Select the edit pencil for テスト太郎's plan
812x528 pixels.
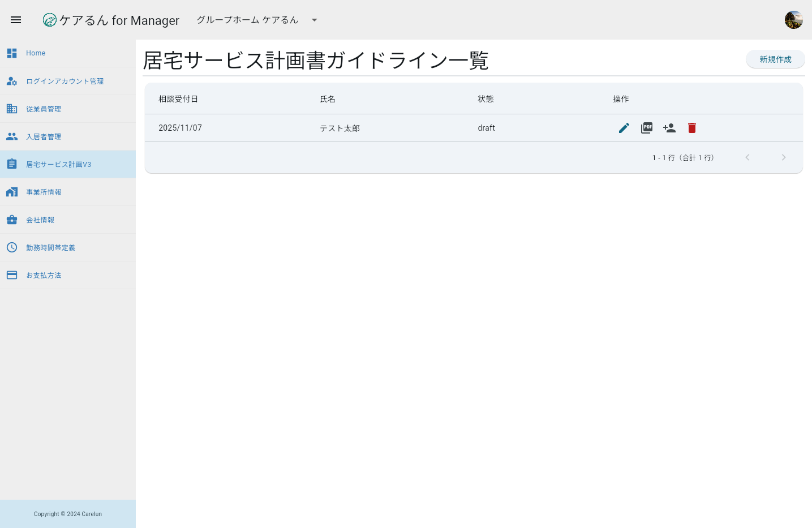tap(624, 128)
